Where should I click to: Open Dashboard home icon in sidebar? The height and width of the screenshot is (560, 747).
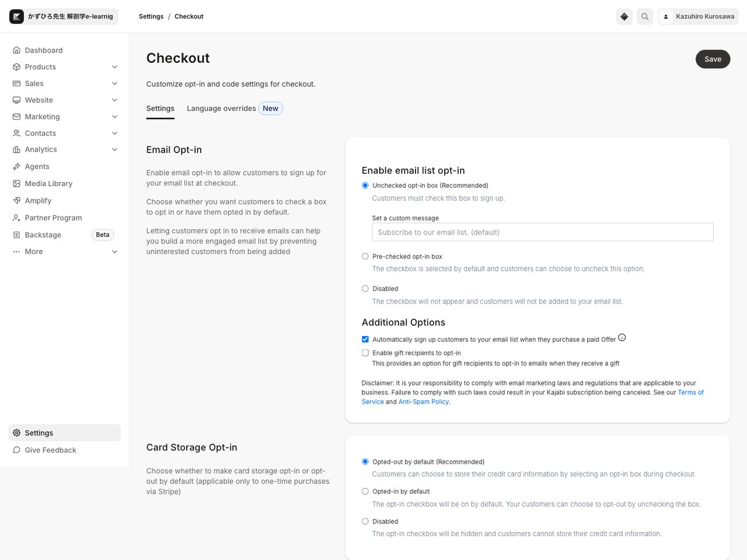[16, 50]
